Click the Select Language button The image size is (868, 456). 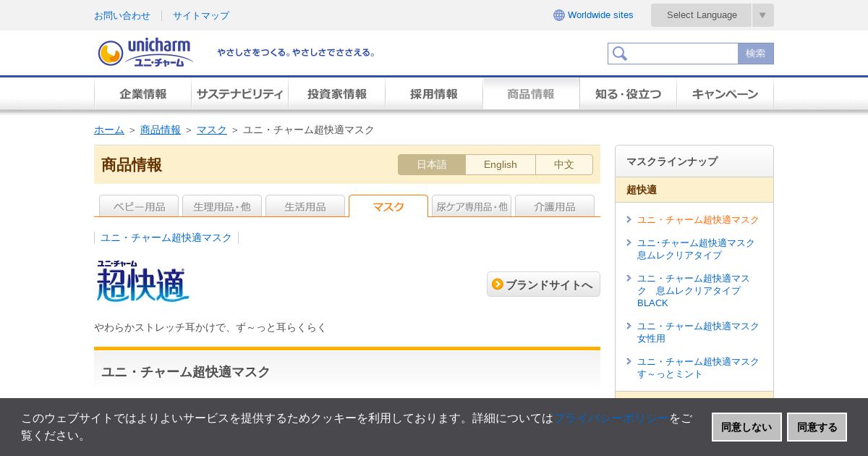coord(702,15)
